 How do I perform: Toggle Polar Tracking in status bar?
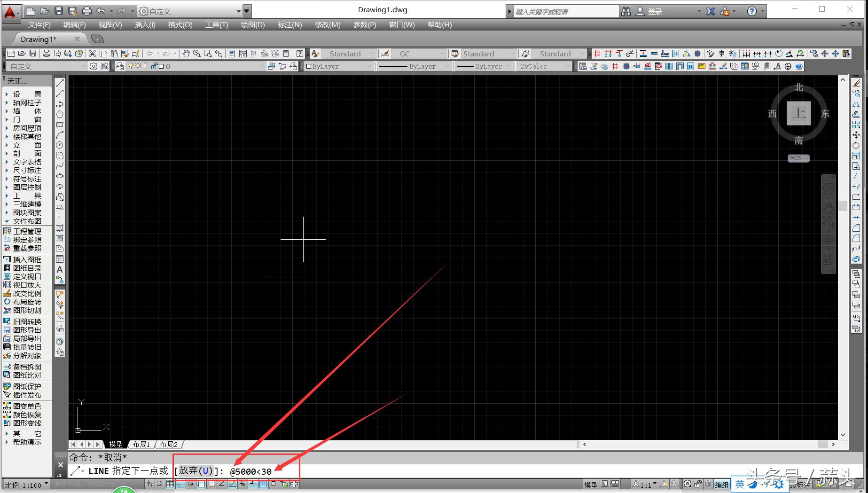[x=191, y=484]
